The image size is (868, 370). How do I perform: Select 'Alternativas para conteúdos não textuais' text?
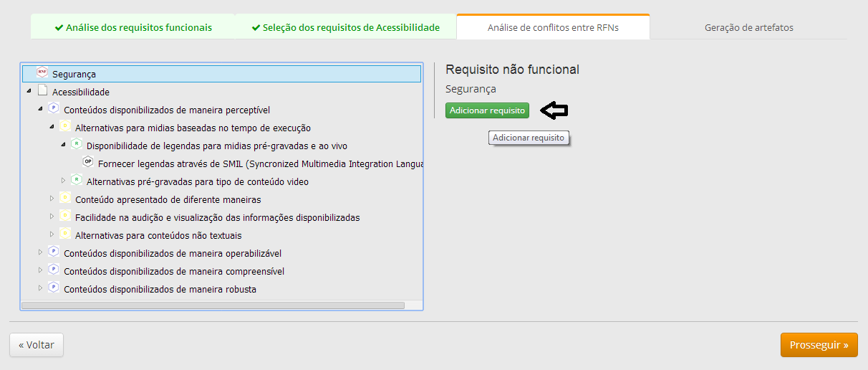pos(158,236)
